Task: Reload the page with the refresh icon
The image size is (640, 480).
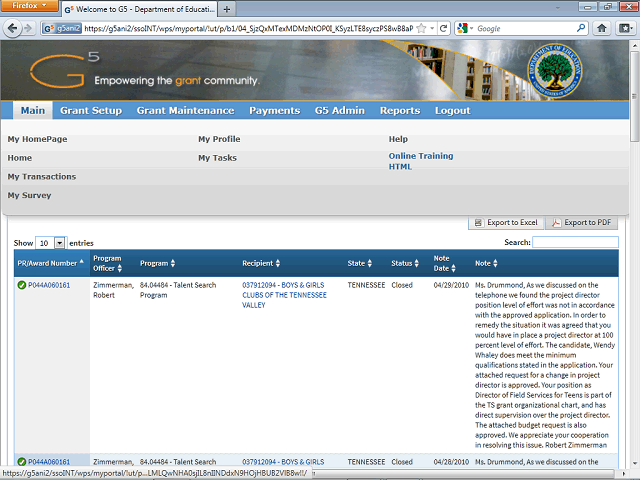Action: click(x=443, y=28)
